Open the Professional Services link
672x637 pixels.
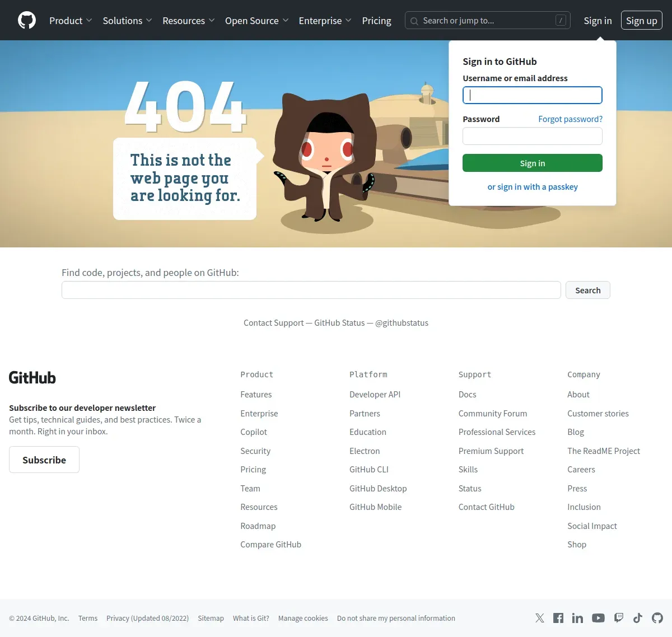(497, 432)
